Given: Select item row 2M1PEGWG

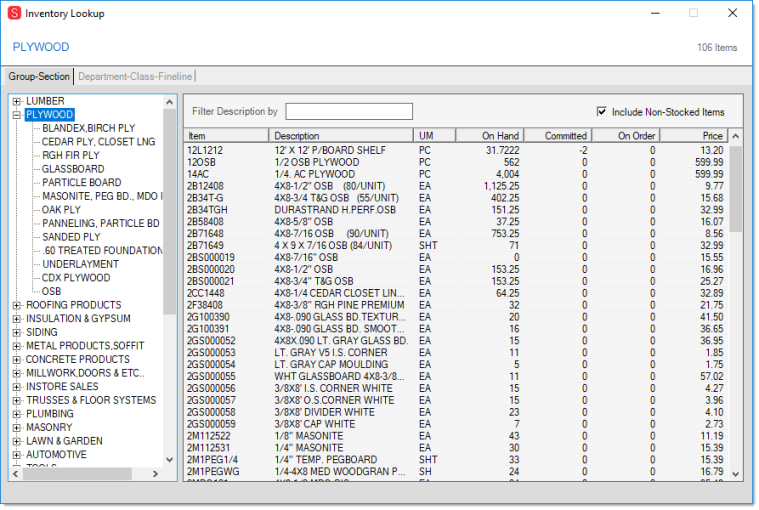Looking at the screenshot, I should 456,471.
